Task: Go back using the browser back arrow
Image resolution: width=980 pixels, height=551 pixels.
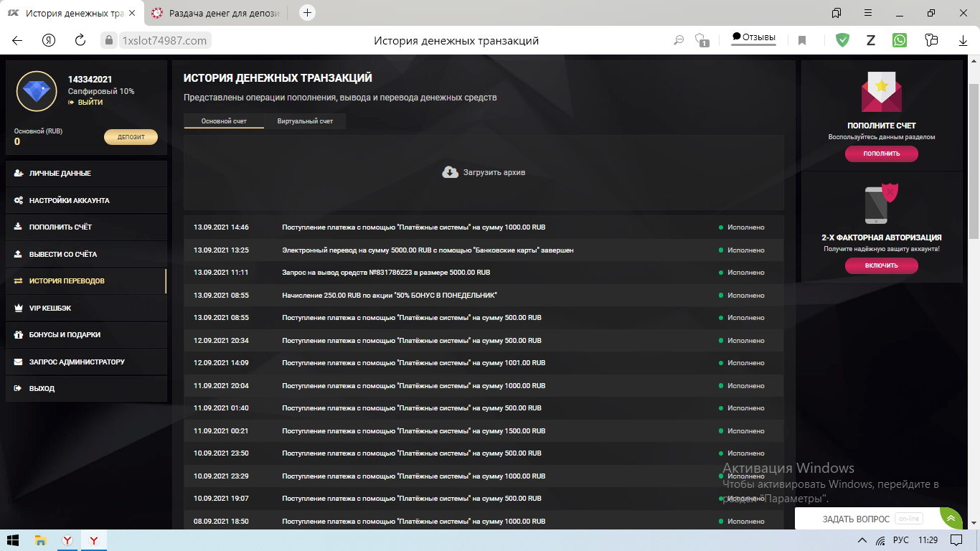Action: pyautogui.click(x=17, y=40)
